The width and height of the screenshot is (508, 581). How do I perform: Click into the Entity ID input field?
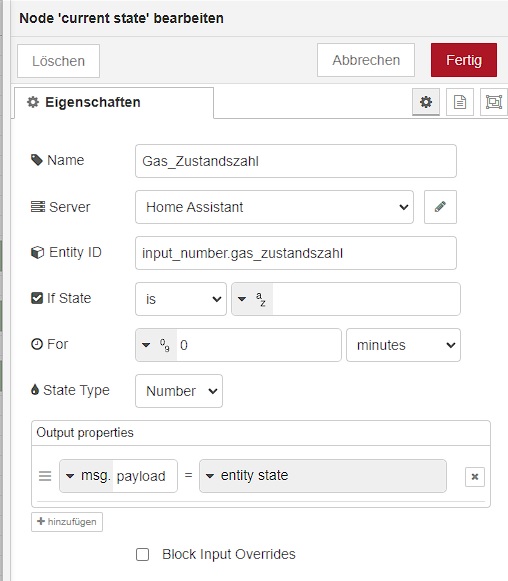(x=296, y=253)
